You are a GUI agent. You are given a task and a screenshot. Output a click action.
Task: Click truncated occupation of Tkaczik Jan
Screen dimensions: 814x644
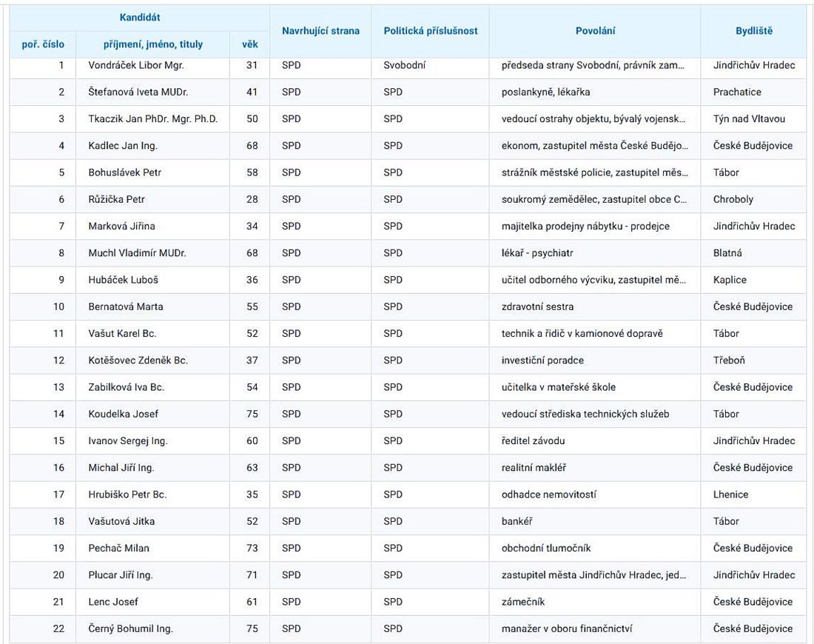[x=593, y=118]
